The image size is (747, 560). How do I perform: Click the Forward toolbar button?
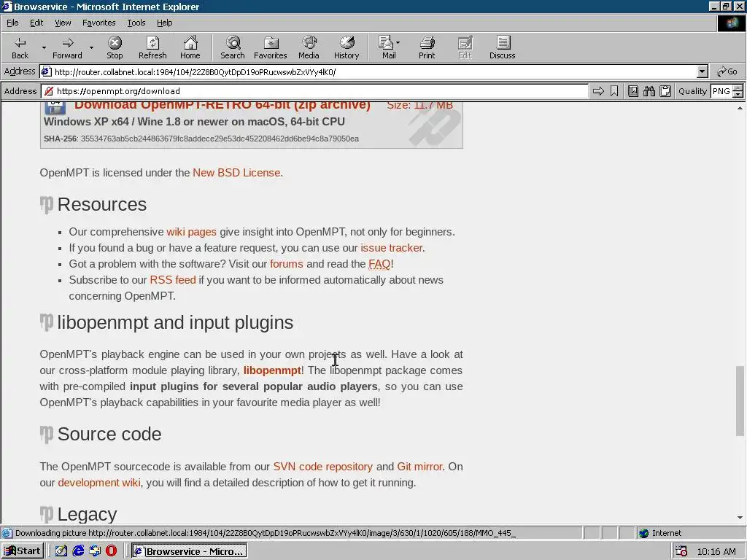67,47
